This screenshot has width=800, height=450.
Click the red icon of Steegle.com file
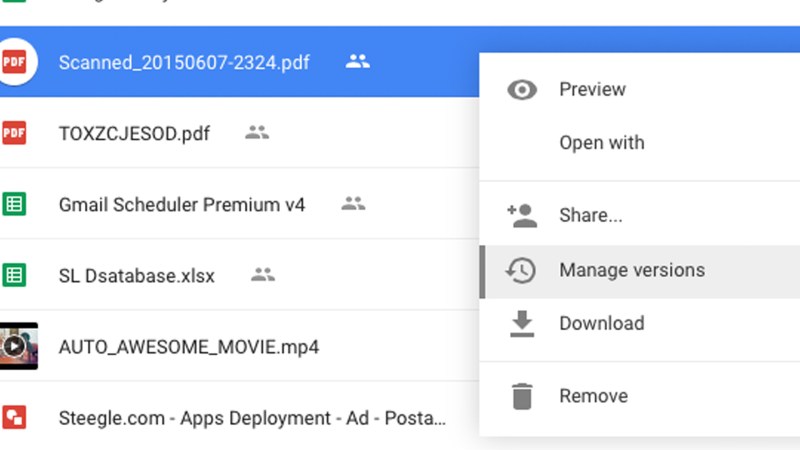pyautogui.click(x=14, y=417)
